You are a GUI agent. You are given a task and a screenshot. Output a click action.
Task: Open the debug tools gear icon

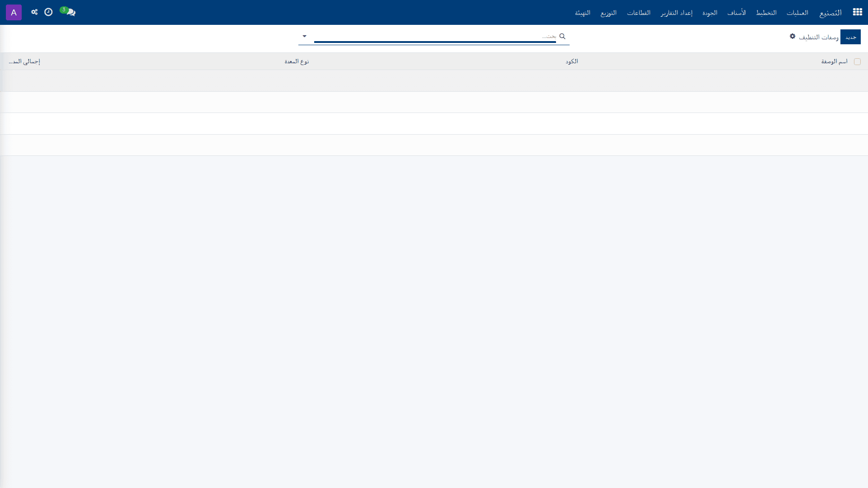coord(34,12)
